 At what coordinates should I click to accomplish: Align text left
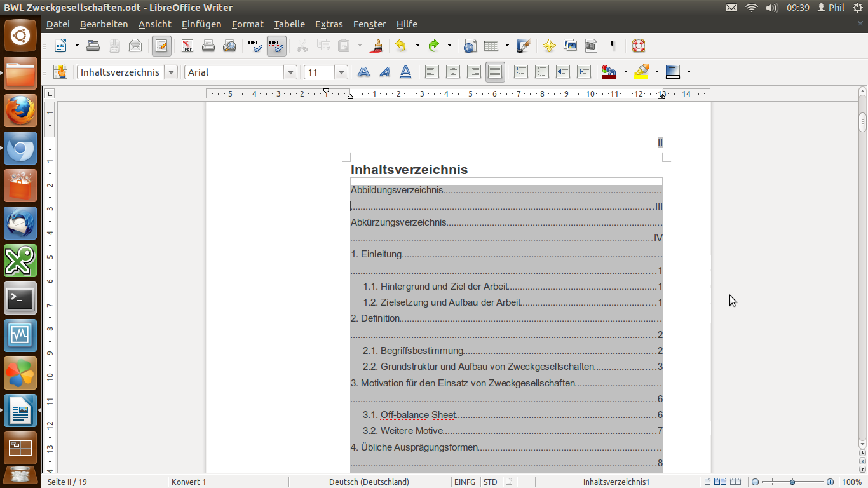432,72
